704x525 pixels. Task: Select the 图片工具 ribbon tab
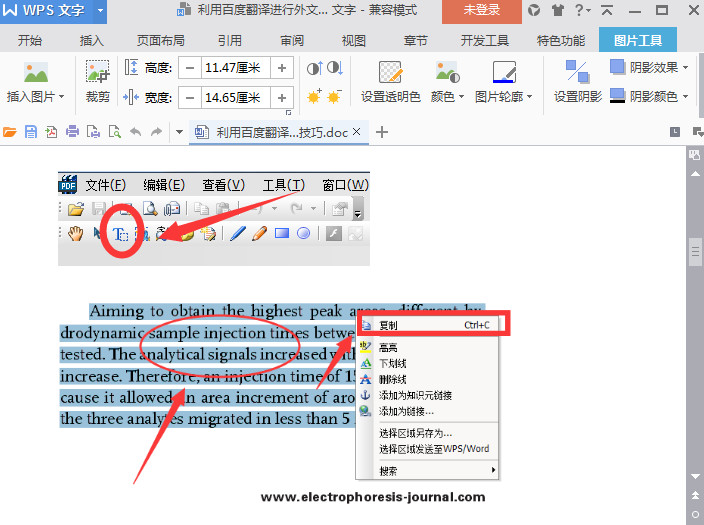(x=638, y=40)
